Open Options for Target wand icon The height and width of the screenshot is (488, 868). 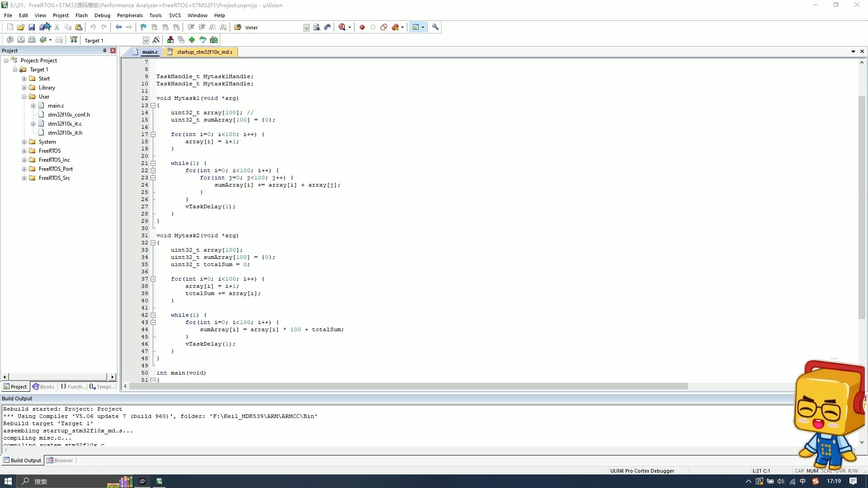click(x=156, y=40)
